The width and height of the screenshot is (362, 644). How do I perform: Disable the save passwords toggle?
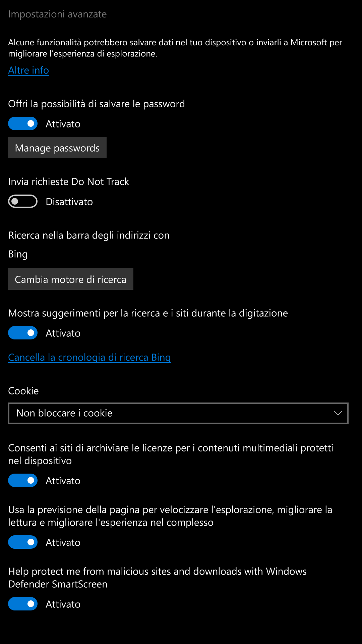(x=23, y=123)
